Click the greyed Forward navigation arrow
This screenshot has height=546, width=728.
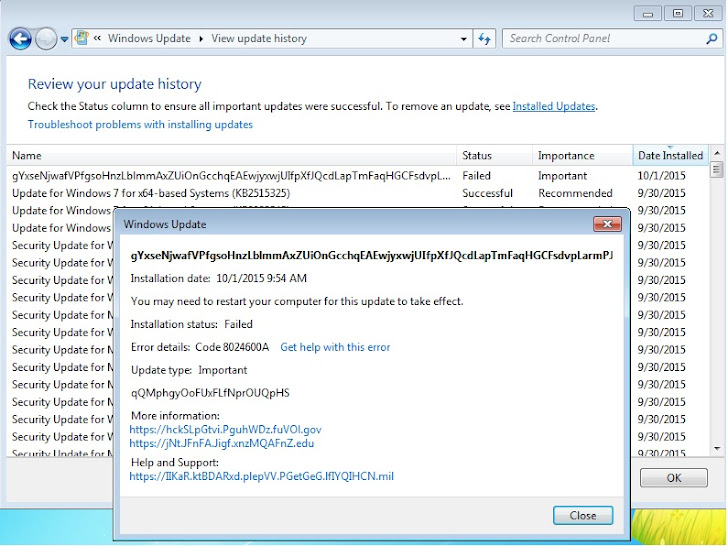(x=46, y=39)
